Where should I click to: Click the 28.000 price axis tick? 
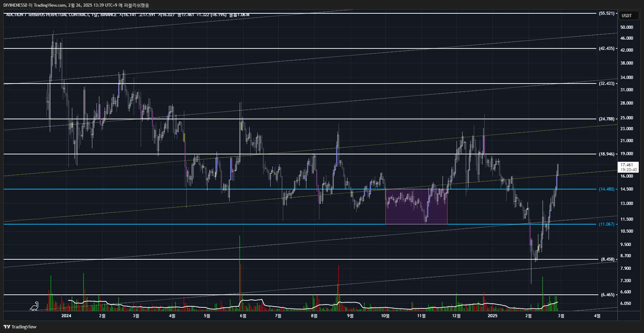(x=626, y=103)
